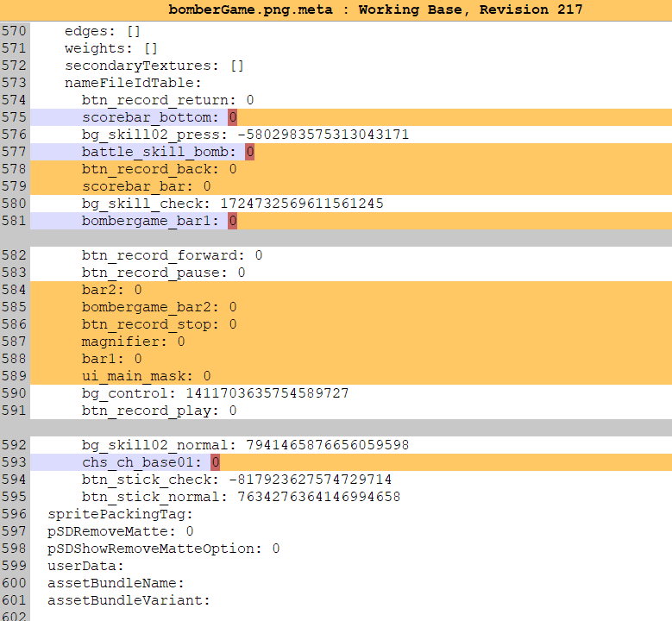This screenshot has height=621, width=672.
Task: Select line number 593 in the gutter
Action: coord(14,462)
